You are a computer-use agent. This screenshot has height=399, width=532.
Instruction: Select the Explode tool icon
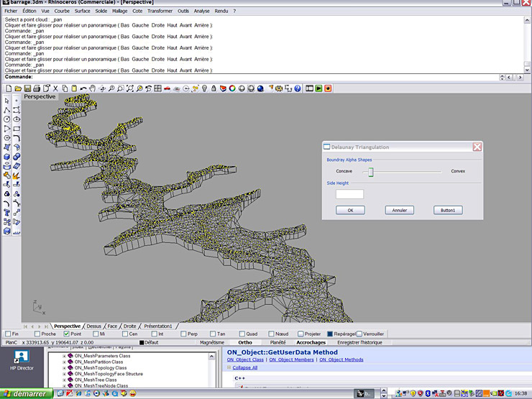[17, 175]
